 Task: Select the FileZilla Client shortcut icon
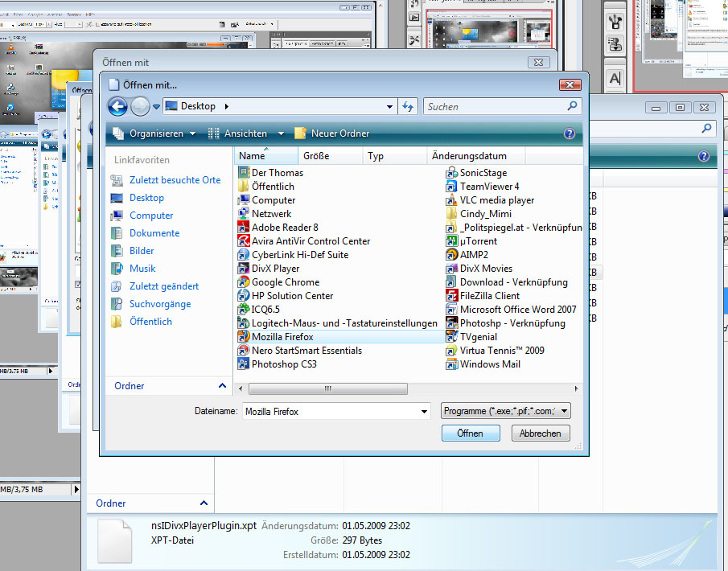coord(451,296)
